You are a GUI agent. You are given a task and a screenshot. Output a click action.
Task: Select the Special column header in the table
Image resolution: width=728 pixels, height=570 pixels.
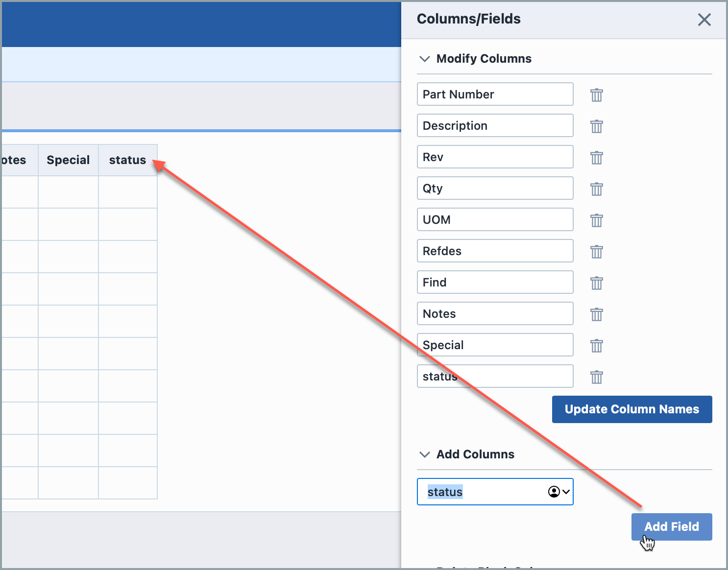[x=68, y=160]
